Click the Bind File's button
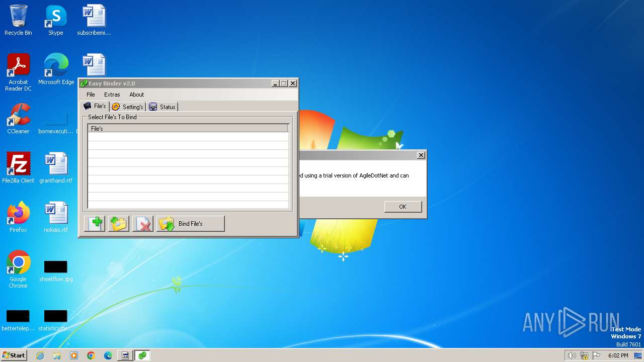The image size is (644, 362). 191,224
